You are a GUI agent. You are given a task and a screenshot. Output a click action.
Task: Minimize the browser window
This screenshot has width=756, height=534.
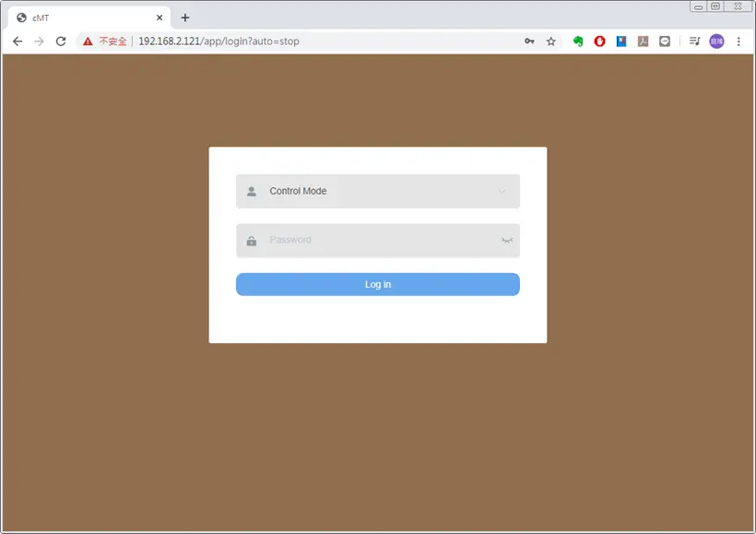[698, 6]
